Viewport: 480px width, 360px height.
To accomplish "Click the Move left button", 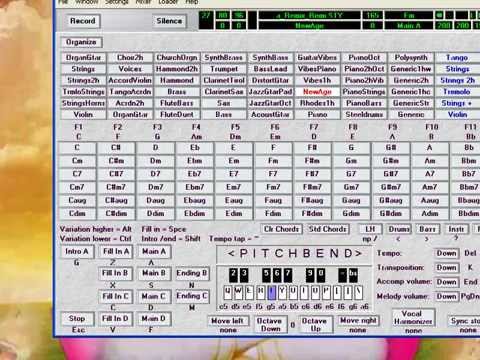I will click(228, 321).
